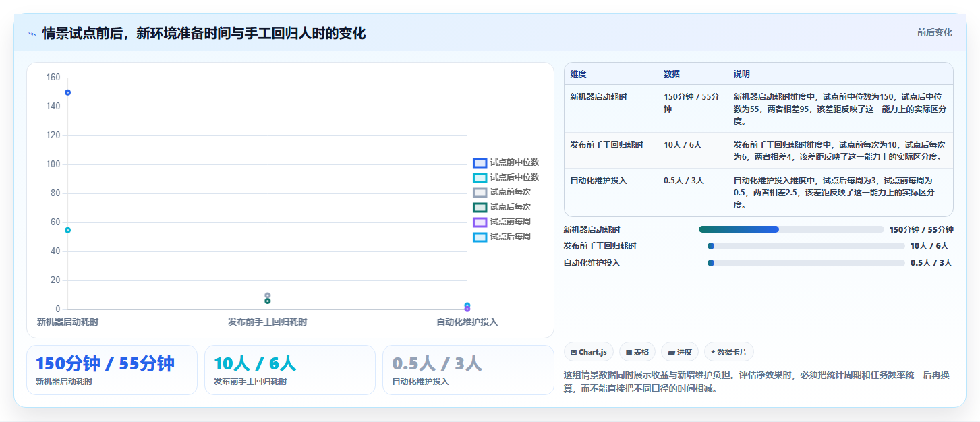
Task: Click the panel title about 情景试点前后
Action: point(204,34)
